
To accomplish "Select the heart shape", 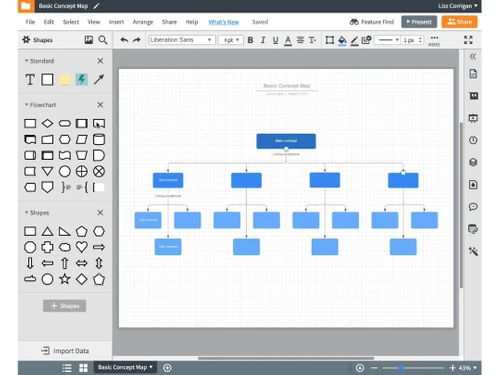I will pyautogui.click(x=82, y=247).
